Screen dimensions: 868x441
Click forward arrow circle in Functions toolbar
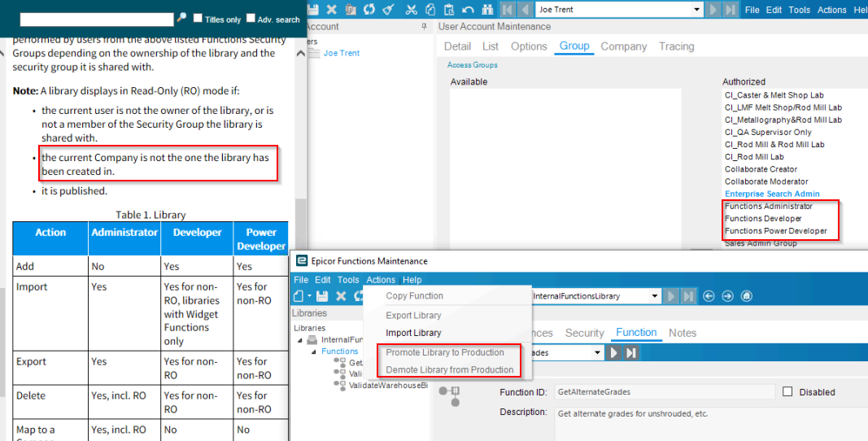727,296
